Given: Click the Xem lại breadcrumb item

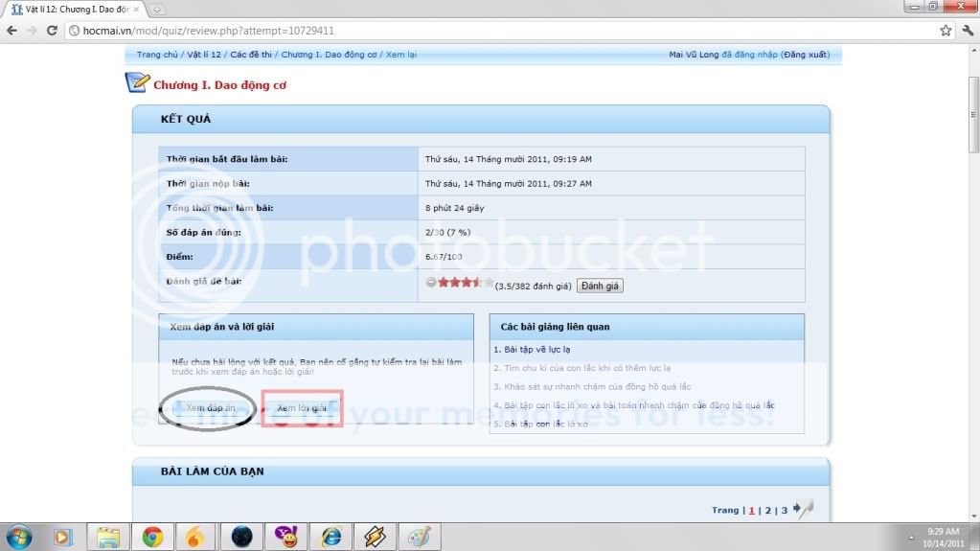Looking at the screenshot, I should pyautogui.click(x=400, y=55).
